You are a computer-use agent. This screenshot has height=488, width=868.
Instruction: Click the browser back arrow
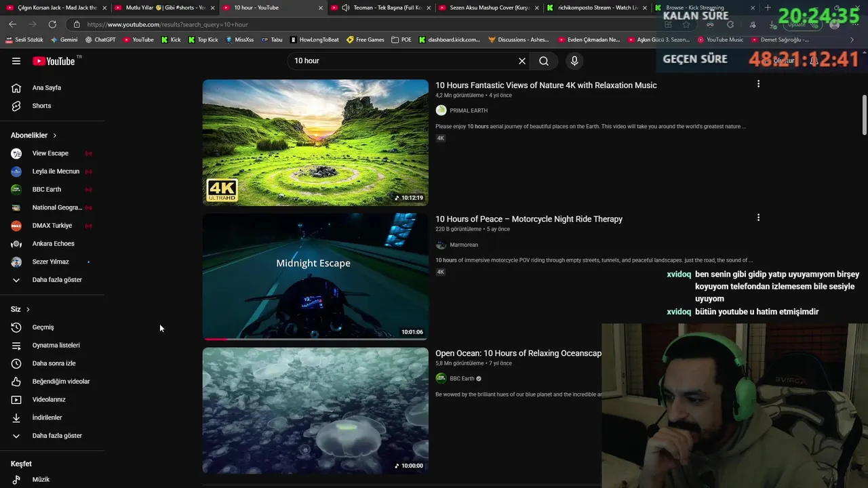click(12, 24)
